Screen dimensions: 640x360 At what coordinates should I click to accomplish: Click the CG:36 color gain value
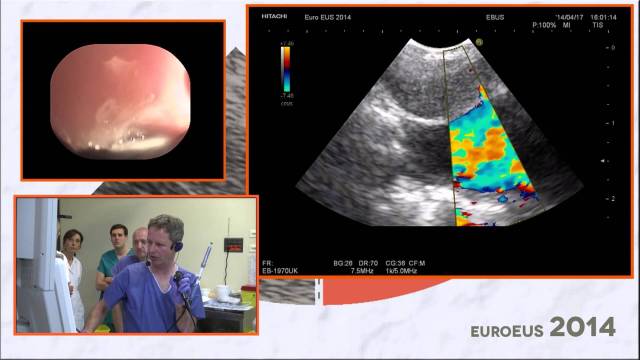click(395, 264)
